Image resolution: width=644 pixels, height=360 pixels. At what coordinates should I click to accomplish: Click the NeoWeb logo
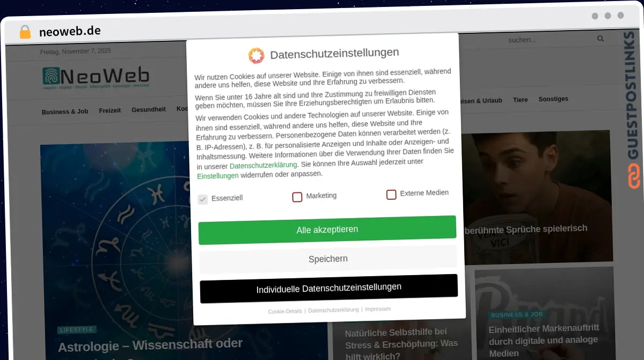point(96,77)
